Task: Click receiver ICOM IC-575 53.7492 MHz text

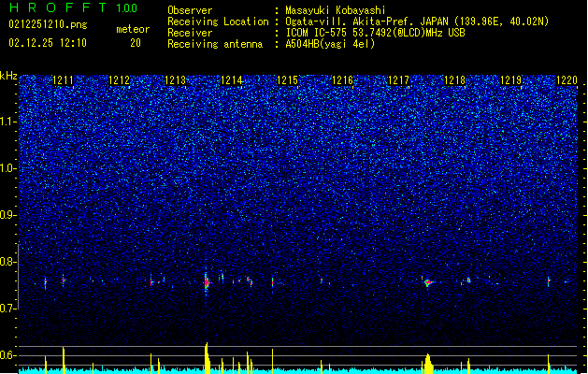Action: 375,33
